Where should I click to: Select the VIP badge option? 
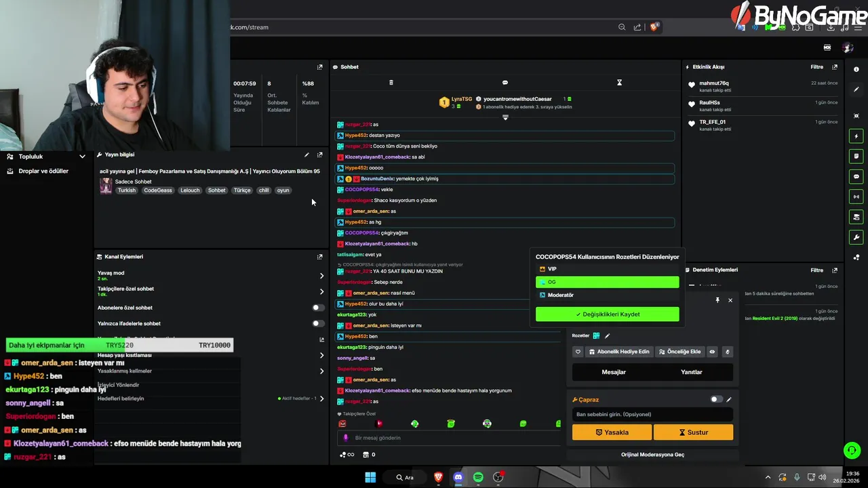(x=607, y=269)
